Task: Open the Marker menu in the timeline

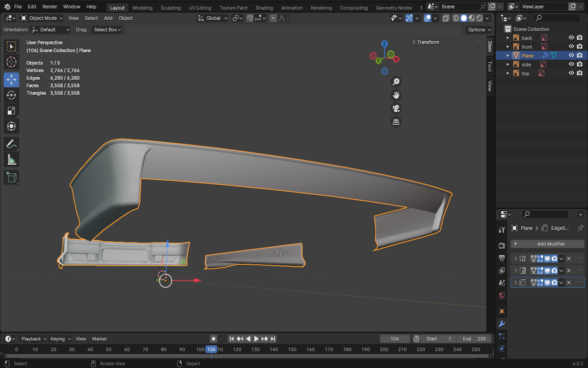Action: tap(100, 339)
